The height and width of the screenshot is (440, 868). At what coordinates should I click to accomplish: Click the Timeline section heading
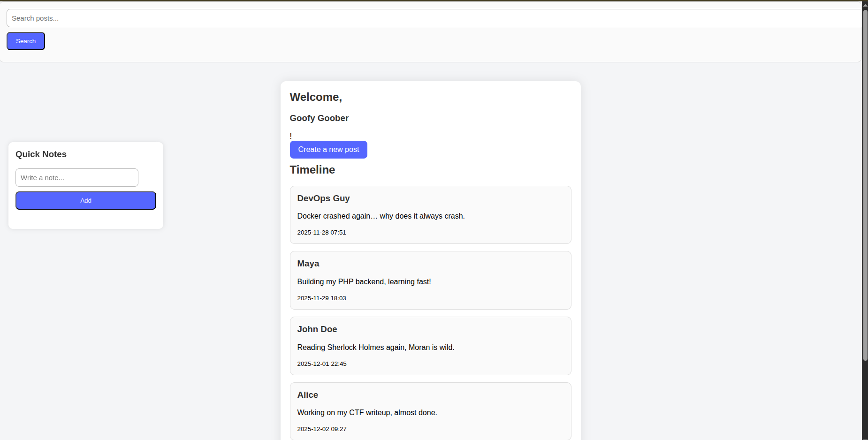coord(312,170)
